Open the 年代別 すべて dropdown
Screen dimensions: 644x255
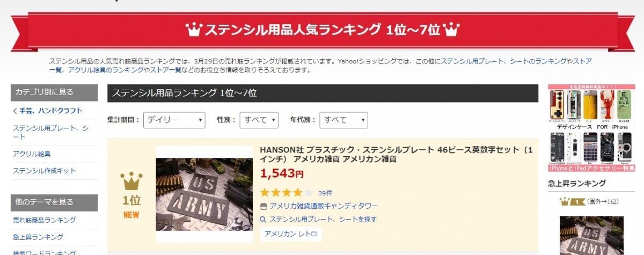point(343,120)
